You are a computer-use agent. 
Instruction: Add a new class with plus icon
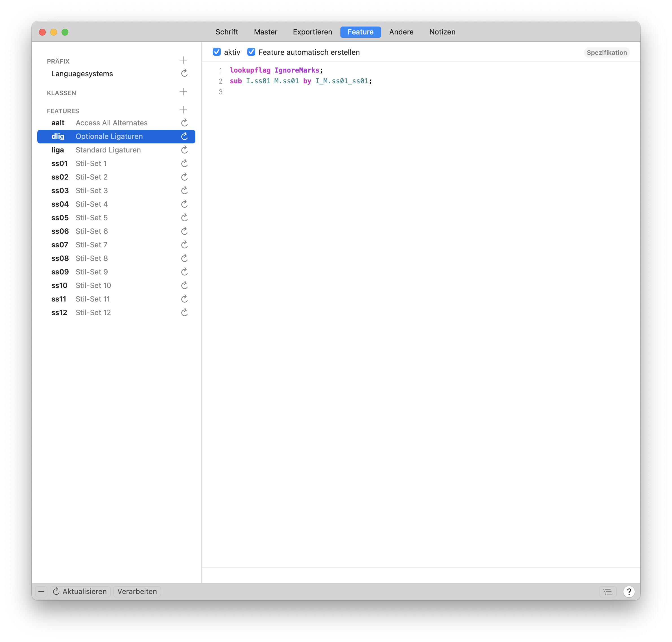[183, 92]
